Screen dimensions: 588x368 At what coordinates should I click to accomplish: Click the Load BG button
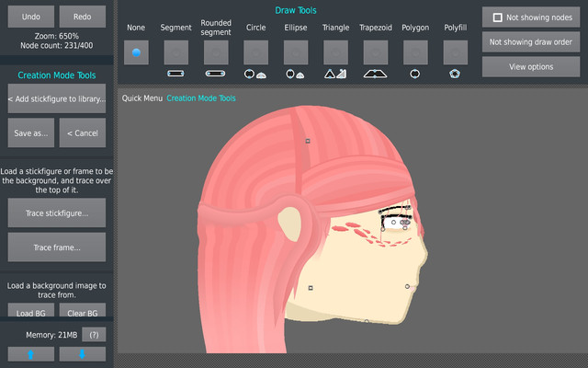(x=30, y=310)
